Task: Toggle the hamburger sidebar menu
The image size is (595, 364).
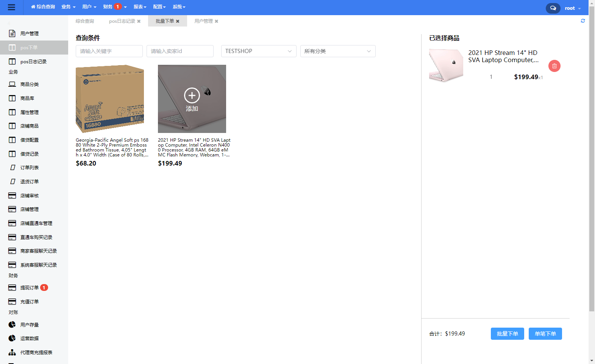Action: pyautogui.click(x=11, y=7)
